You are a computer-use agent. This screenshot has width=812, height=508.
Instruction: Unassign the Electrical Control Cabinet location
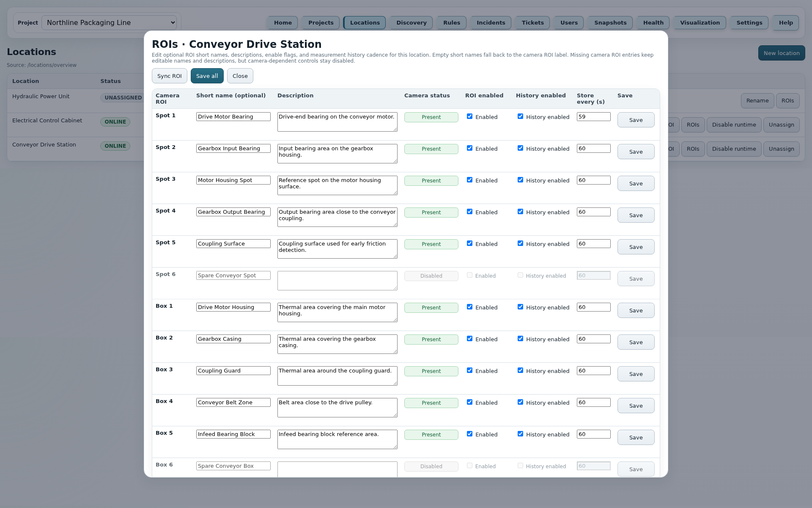781,124
